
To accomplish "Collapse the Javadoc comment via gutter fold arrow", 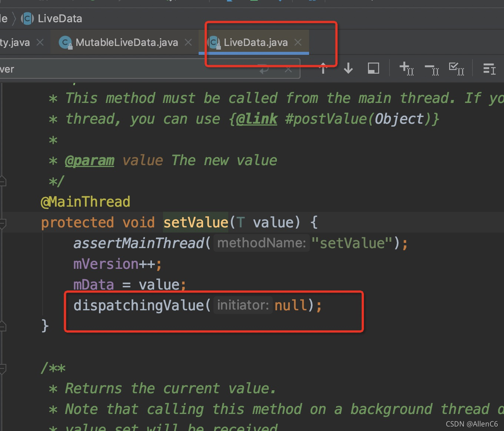I will [2, 180].
